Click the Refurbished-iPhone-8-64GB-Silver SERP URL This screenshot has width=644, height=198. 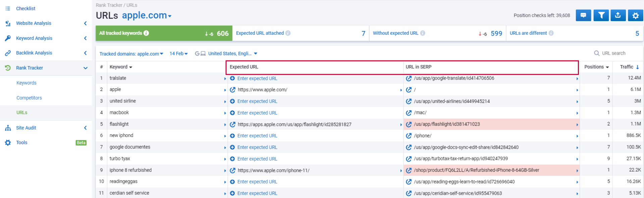[x=477, y=170]
